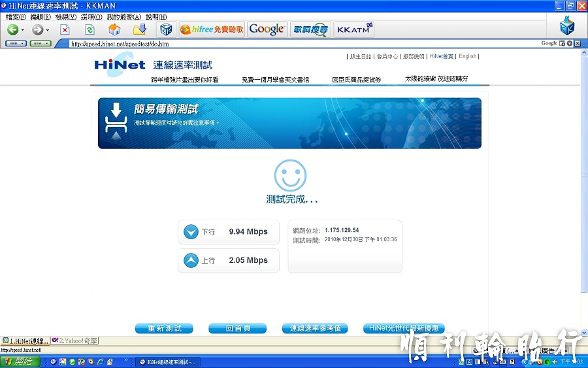Click the HiNet連線速率測試 taskbar button

[x=167, y=362]
